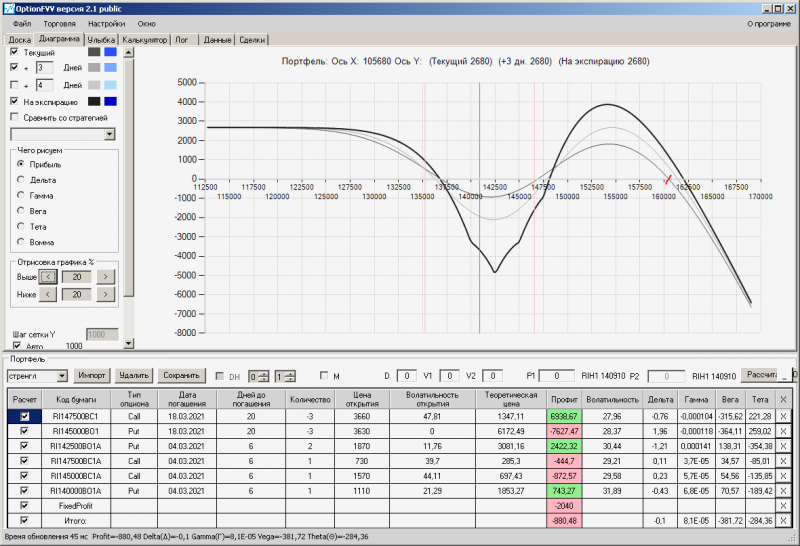Select the Дельта radio button
Image resolution: width=800 pixels, height=546 pixels.
[20, 179]
